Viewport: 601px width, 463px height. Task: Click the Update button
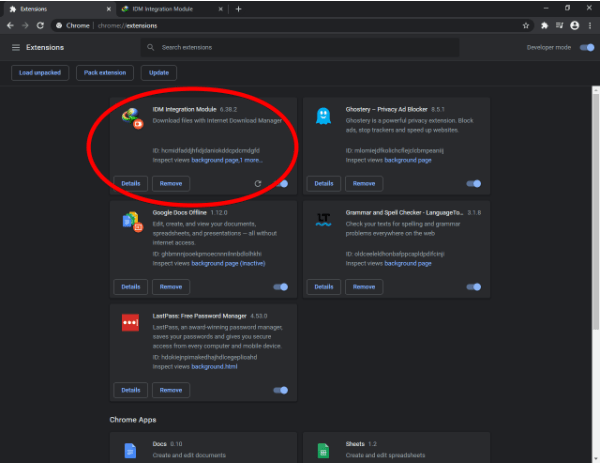(x=159, y=73)
